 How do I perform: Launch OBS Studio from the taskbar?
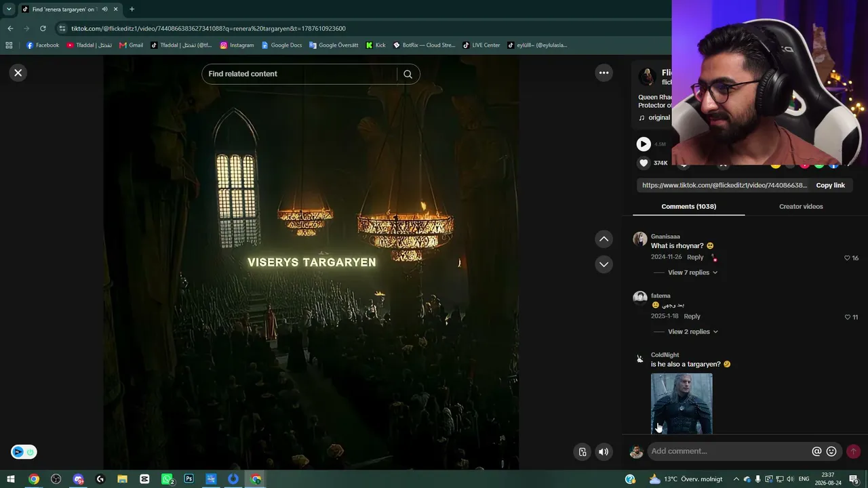pyautogui.click(x=56, y=479)
